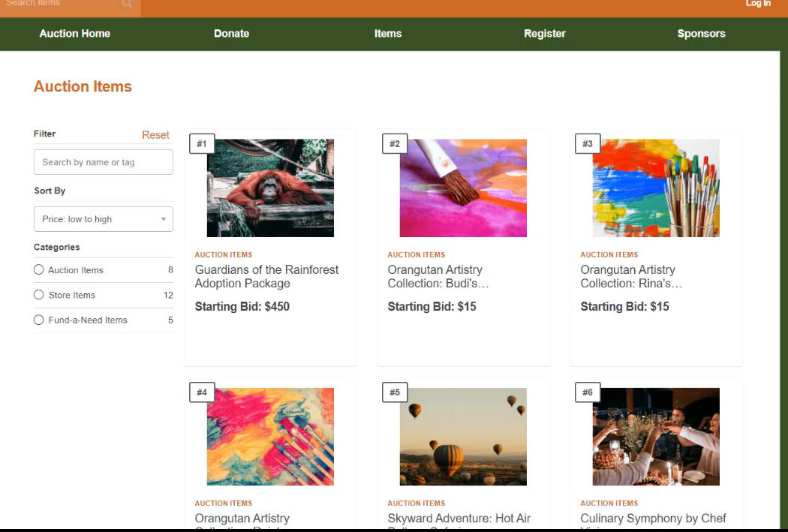The width and height of the screenshot is (788, 532).
Task: Click the search magnifier icon in top bar
Action: click(127, 4)
